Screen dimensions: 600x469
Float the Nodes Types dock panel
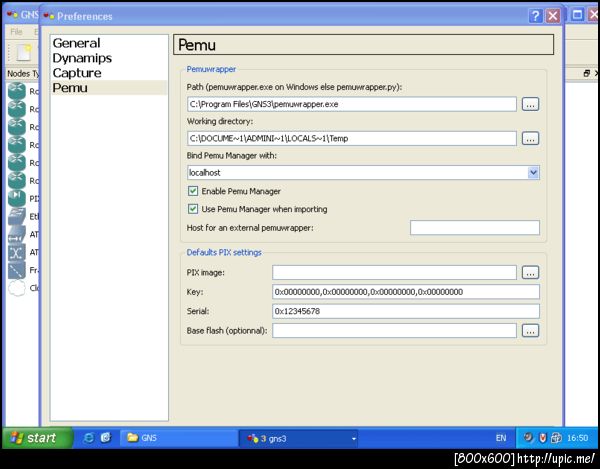point(587,73)
